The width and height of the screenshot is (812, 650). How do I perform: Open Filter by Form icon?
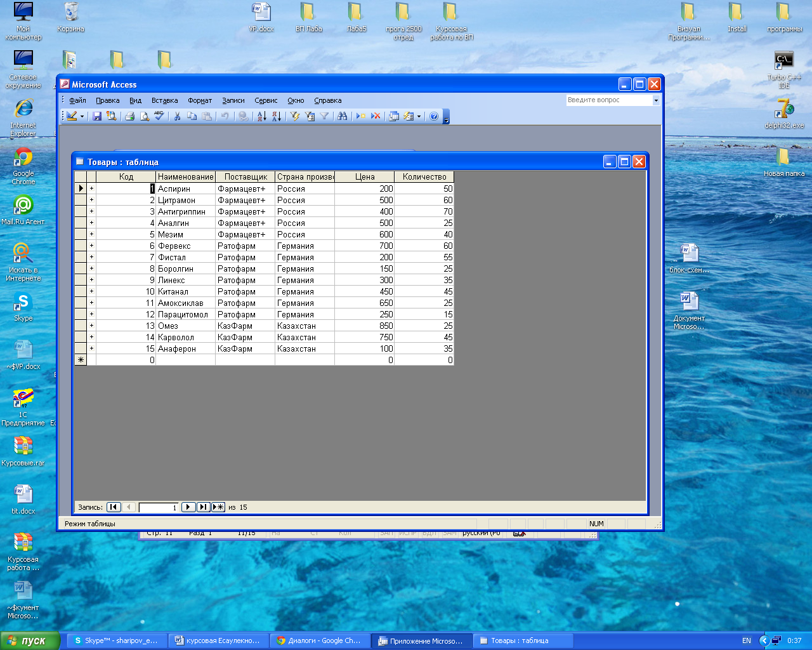[x=310, y=116]
